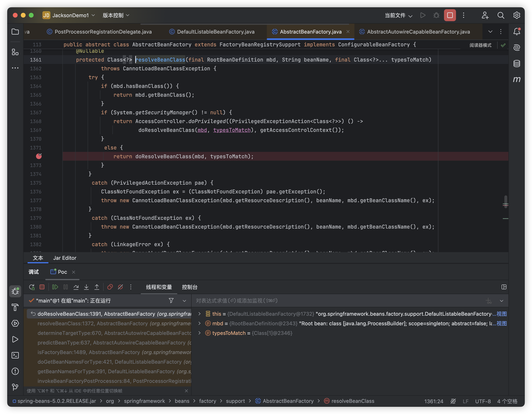Open title bar more actions menu

pyautogui.click(x=464, y=15)
